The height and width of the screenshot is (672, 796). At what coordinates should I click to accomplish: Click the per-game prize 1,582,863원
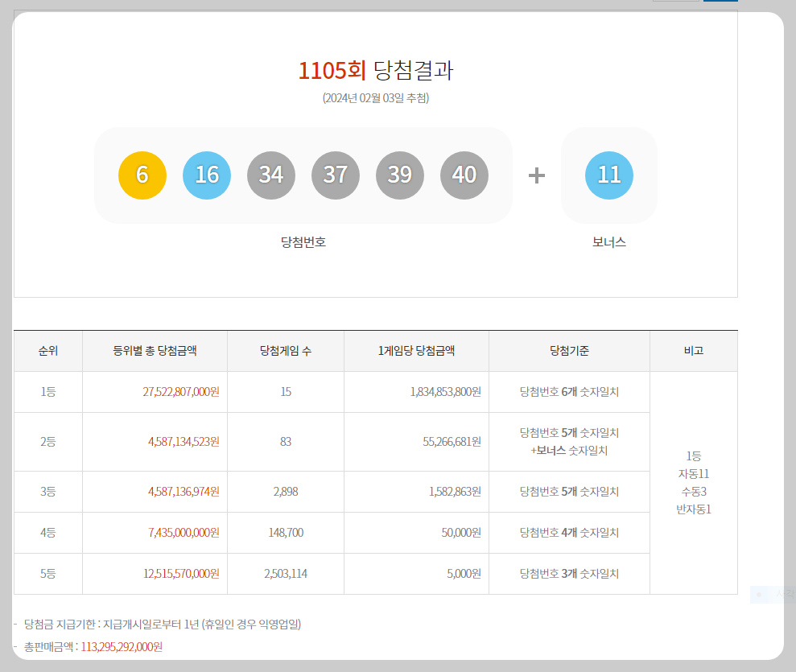455,491
